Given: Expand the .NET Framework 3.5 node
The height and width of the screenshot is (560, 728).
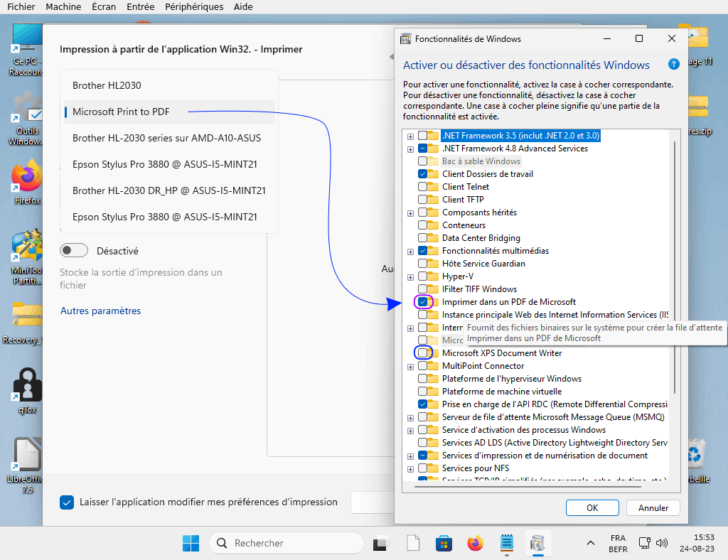Looking at the screenshot, I should point(410,136).
